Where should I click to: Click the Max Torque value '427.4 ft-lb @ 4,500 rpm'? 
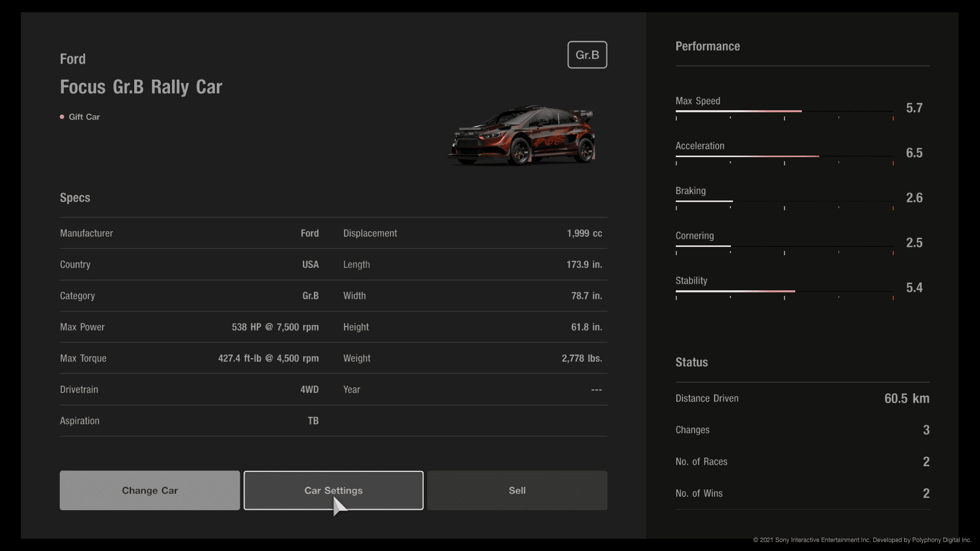(268, 358)
